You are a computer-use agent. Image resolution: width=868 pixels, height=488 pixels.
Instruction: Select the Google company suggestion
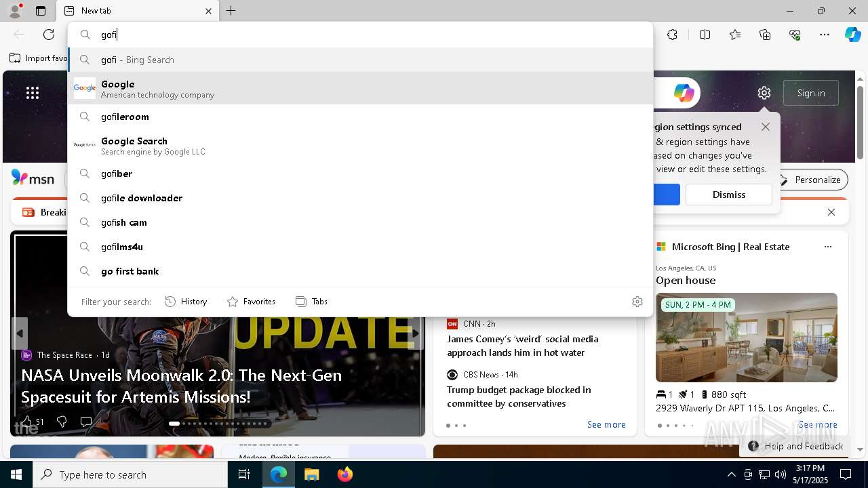coord(361,89)
